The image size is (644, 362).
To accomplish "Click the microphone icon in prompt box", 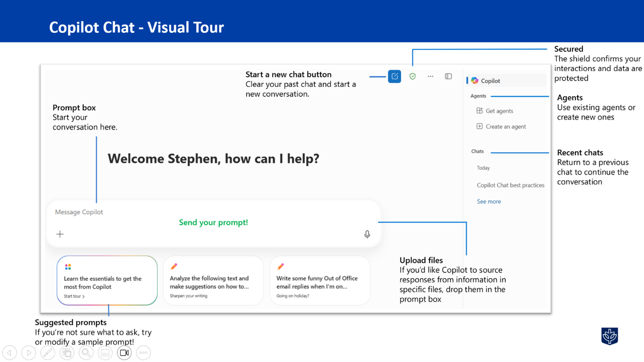I will coord(367,234).
